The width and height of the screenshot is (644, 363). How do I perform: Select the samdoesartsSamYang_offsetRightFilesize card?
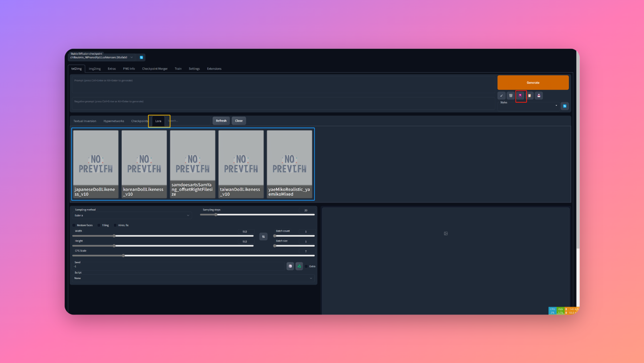tap(193, 164)
